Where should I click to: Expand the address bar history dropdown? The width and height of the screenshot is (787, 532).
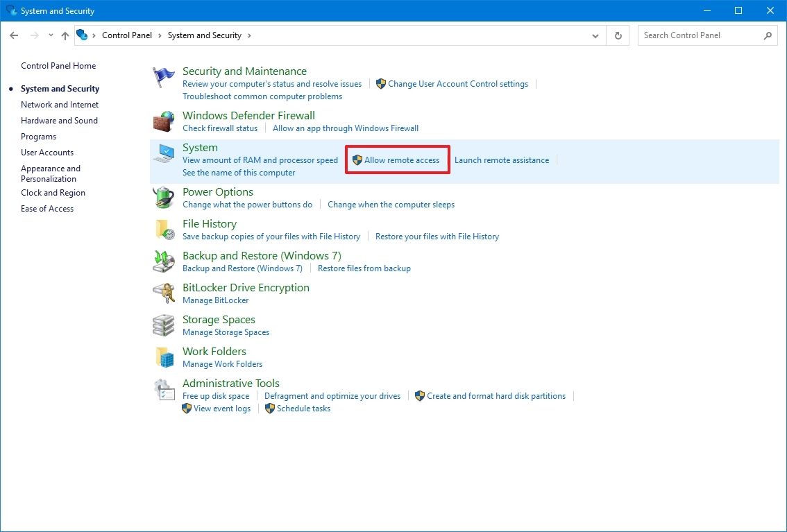coord(595,35)
